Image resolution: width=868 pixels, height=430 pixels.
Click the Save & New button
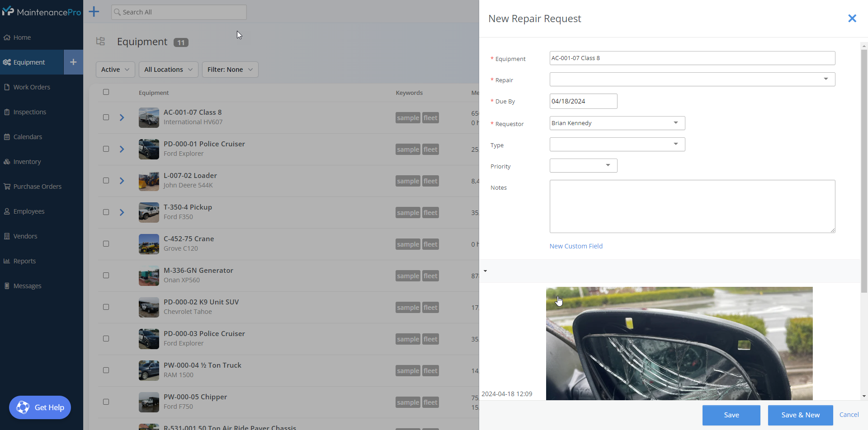tap(800, 415)
